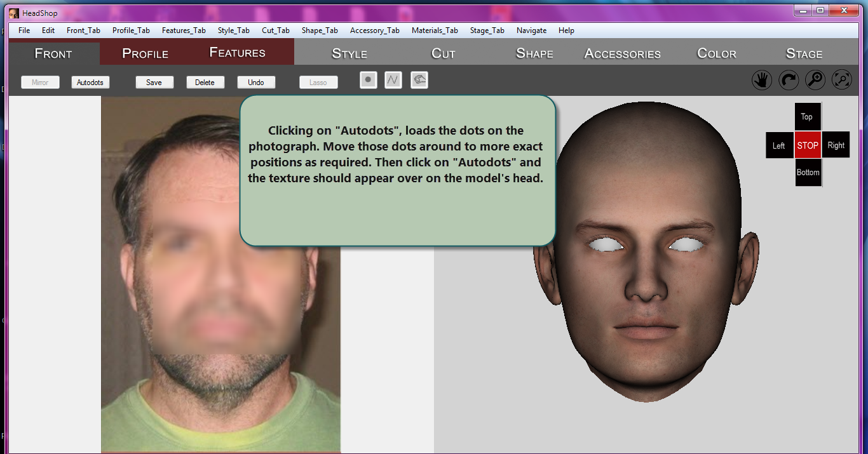Click the HeadShop title bar app icon
The height and width of the screenshot is (454, 868).
pos(14,13)
